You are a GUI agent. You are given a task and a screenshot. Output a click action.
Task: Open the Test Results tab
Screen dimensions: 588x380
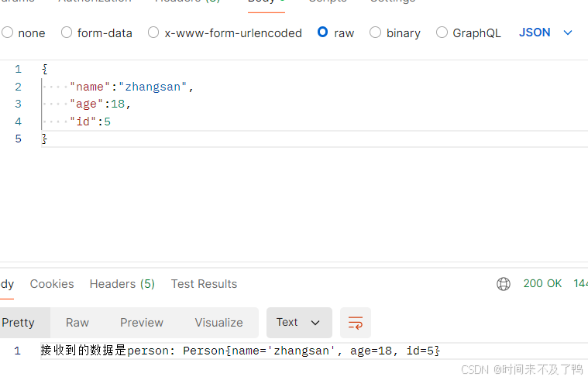204,284
